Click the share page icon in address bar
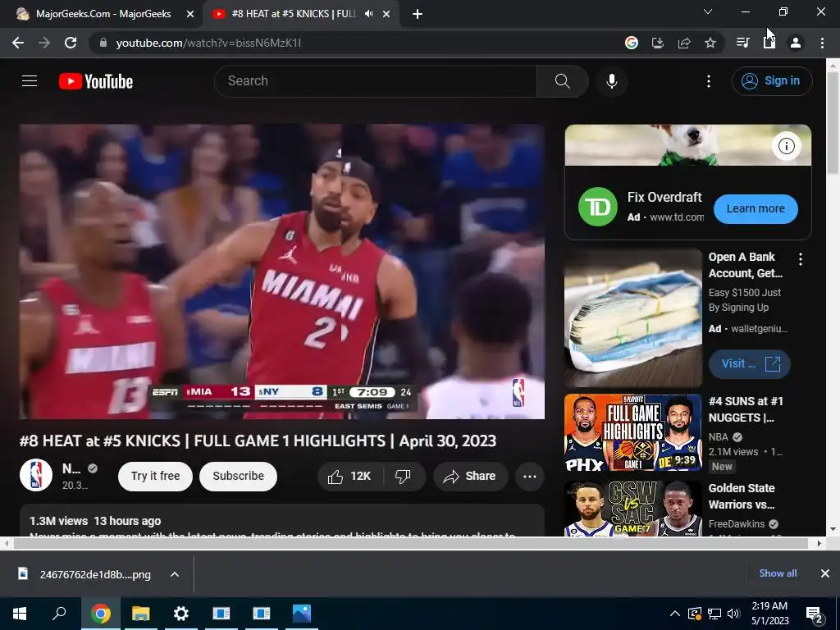 tap(684, 43)
